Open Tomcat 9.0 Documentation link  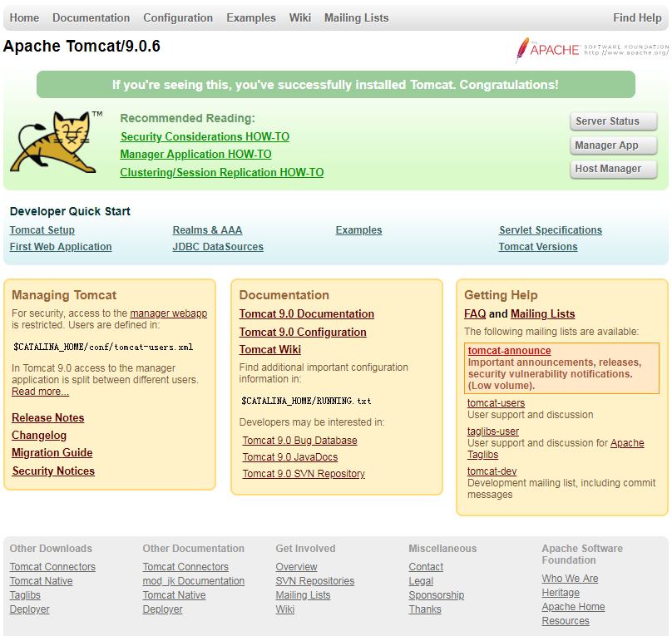[x=307, y=314]
